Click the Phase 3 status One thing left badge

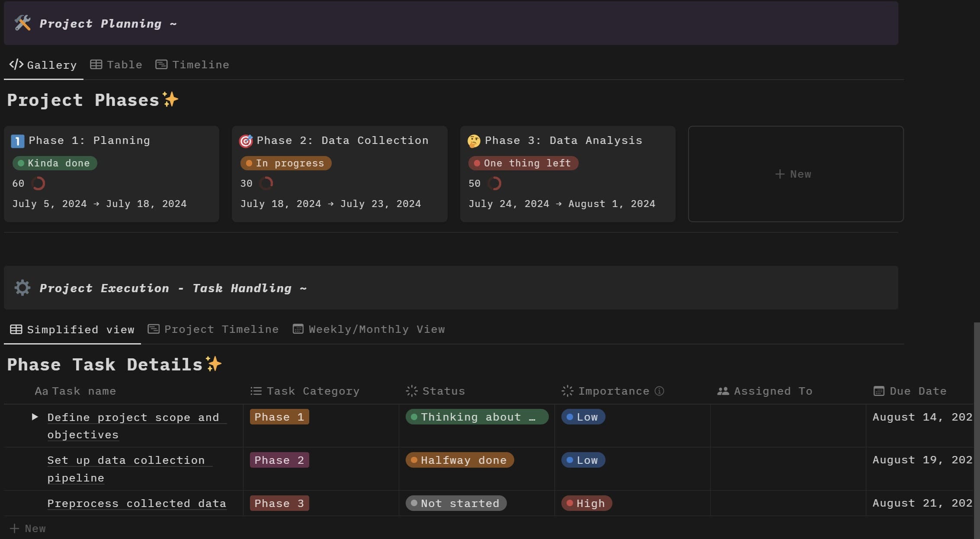click(x=523, y=163)
